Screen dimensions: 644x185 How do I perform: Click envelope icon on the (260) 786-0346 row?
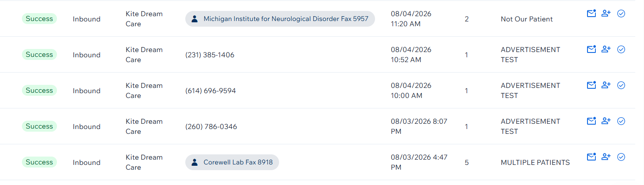click(591, 121)
